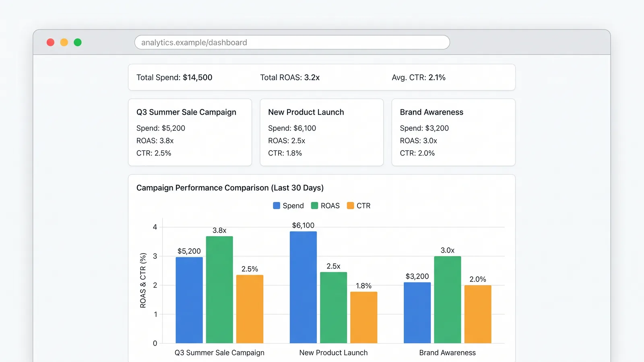The height and width of the screenshot is (362, 644).
Task: Click the yellow minimize window button
Action: tap(64, 42)
